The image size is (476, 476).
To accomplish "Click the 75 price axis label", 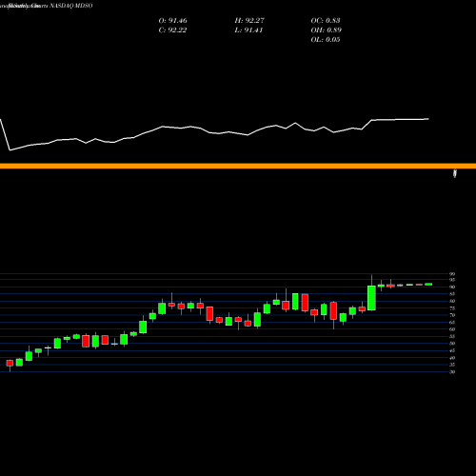I will coord(452,308).
